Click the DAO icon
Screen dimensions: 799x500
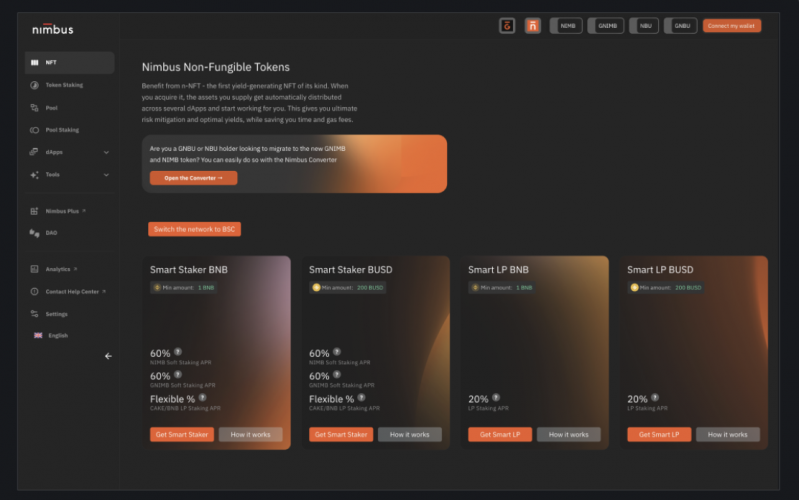click(x=34, y=233)
